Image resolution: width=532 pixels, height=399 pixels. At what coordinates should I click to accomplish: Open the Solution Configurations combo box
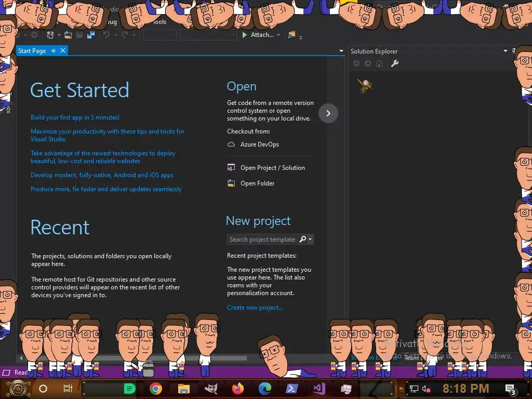click(159, 35)
